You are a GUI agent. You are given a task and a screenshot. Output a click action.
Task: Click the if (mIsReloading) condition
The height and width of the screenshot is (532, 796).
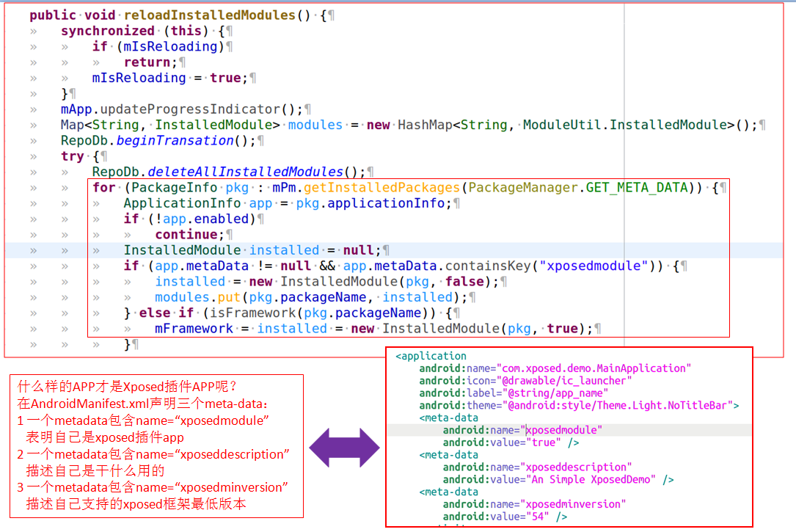point(158,47)
